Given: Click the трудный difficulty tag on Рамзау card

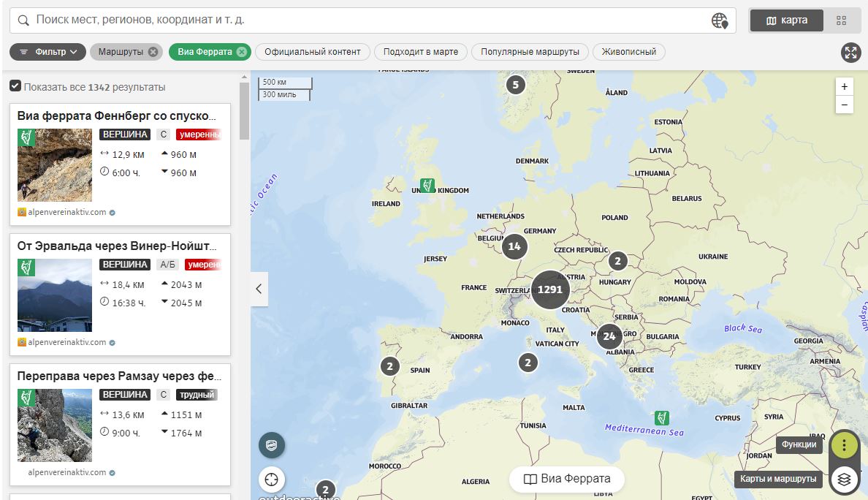Looking at the screenshot, I should pos(197,395).
